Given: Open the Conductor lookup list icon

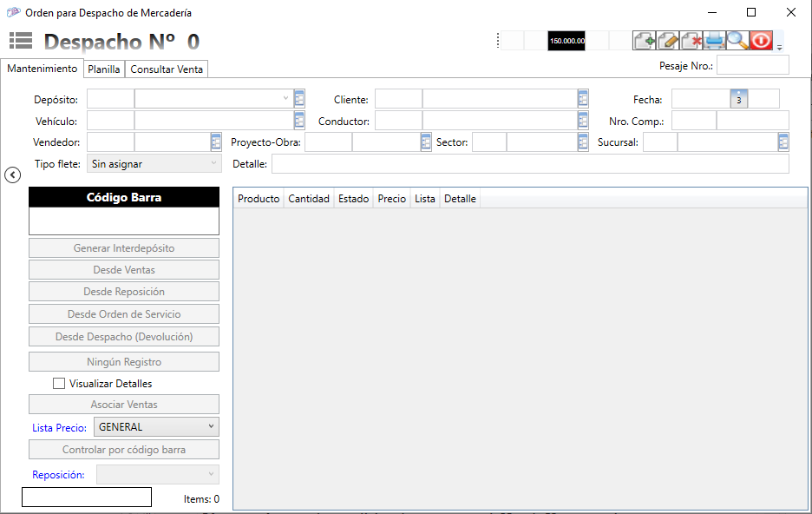Looking at the screenshot, I should 583,120.
